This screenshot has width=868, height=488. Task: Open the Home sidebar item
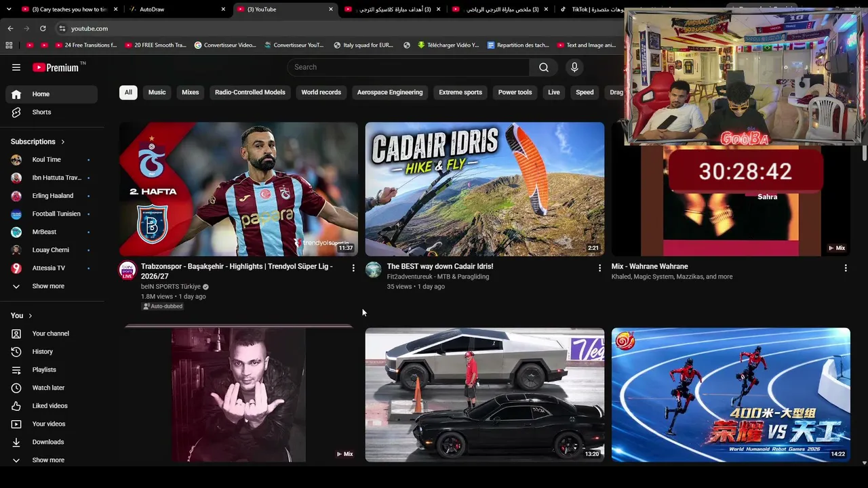[x=52, y=94]
